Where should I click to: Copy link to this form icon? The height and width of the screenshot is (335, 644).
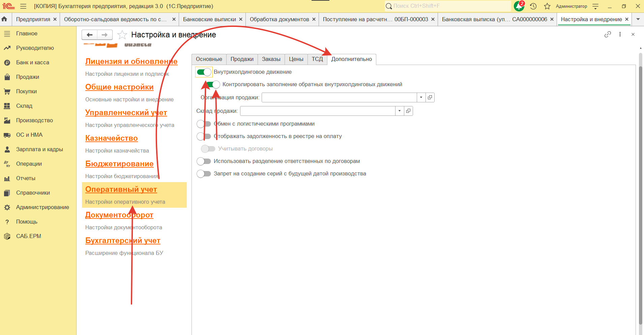click(x=608, y=34)
